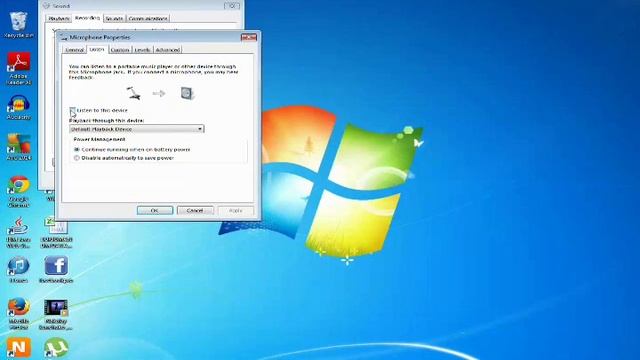Click OK in Microphone Properties

(x=155, y=210)
